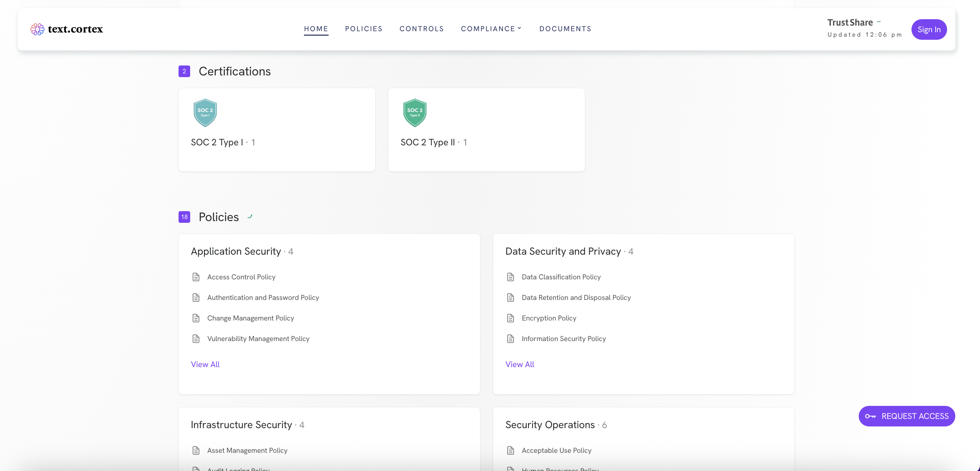Image resolution: width=980 pixels, height=471 pixels.
Task: Click the document icon beside Asset Management Policy
Action: click(x=196, y=450)
